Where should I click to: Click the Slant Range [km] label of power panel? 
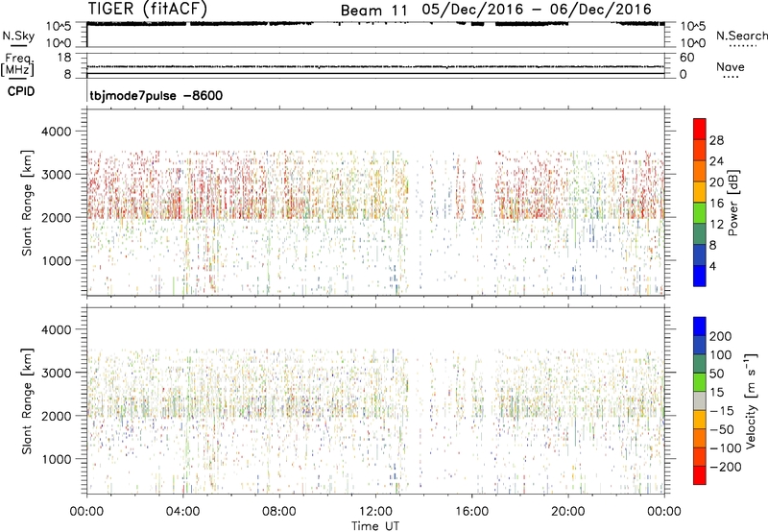point(27,203)
